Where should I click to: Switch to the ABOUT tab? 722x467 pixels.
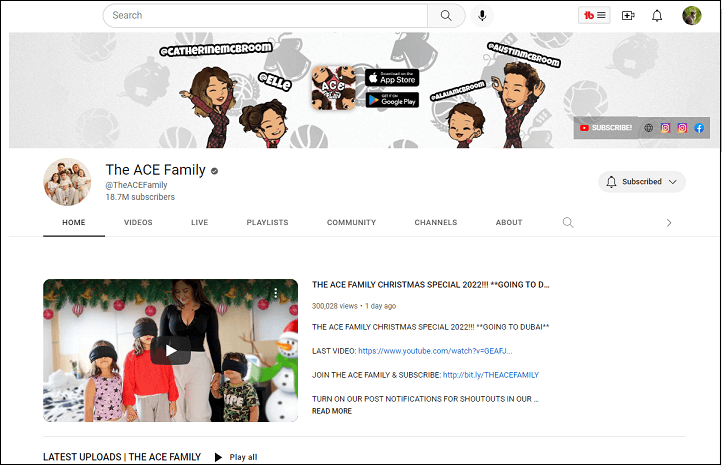point(509,222)
